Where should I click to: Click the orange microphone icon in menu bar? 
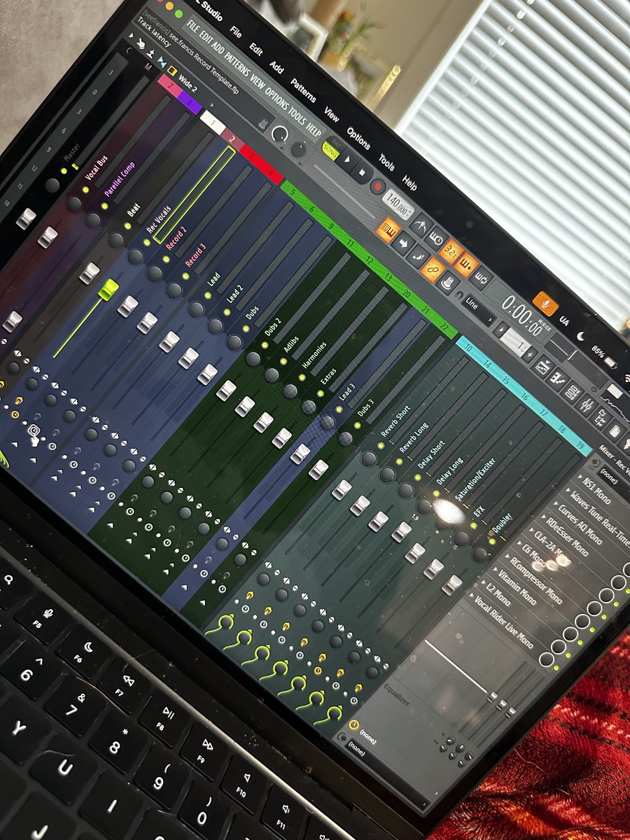[x=545, y=304]
